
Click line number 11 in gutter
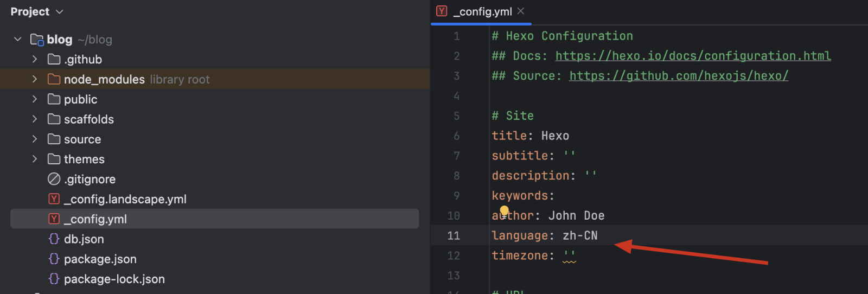(454, 235)
